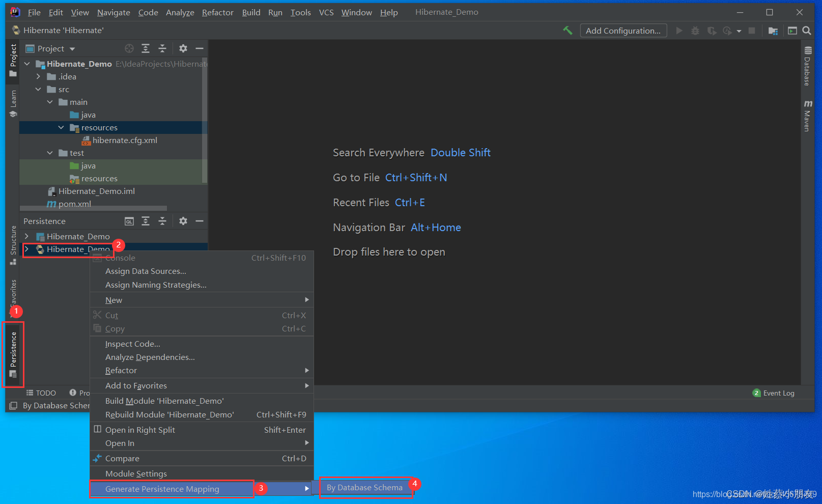Open the profiler run dropdown arrow

(739, 31)
